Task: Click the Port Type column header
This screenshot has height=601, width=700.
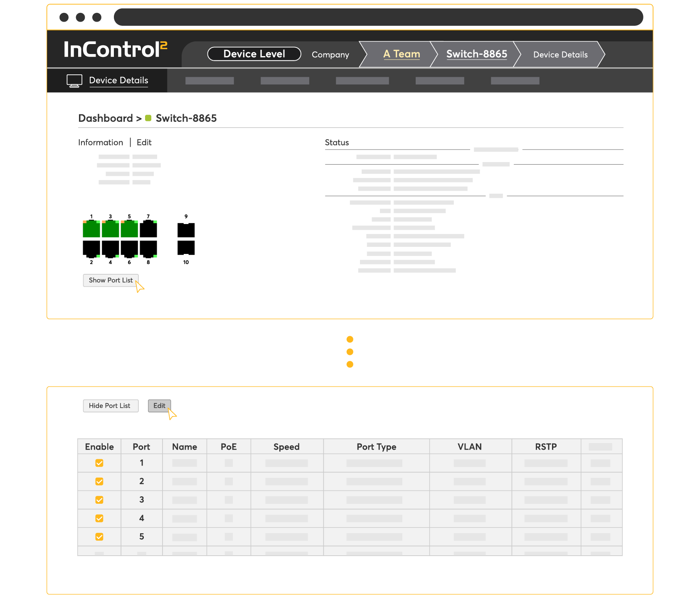Action: pyautogui.click(x=377, y=447)
